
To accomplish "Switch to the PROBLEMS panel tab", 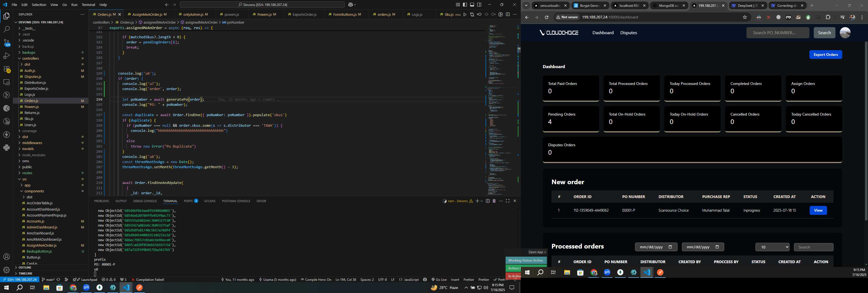I will (101, 201).
